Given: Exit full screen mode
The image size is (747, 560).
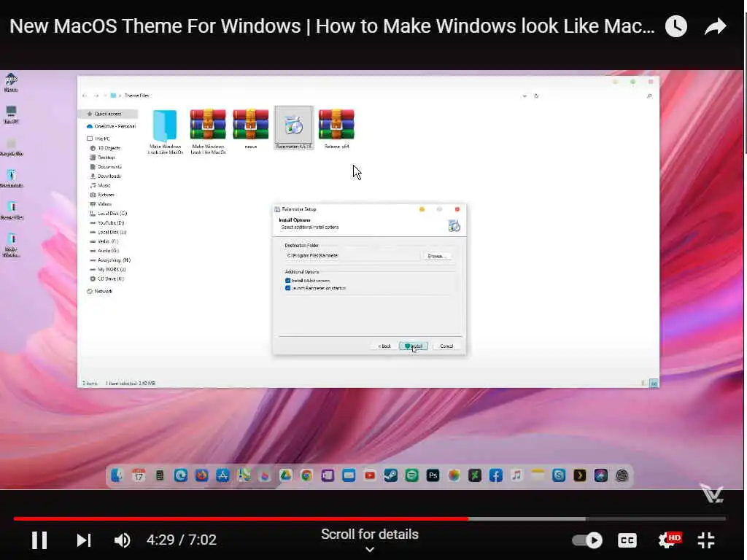Looking at the screenshot, I should (x=706, y=540).
